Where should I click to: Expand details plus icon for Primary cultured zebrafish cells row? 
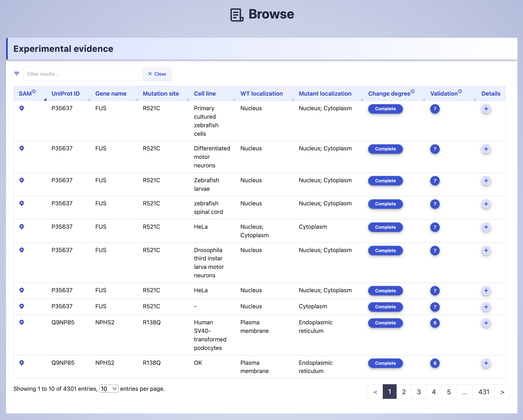(486, 109)
